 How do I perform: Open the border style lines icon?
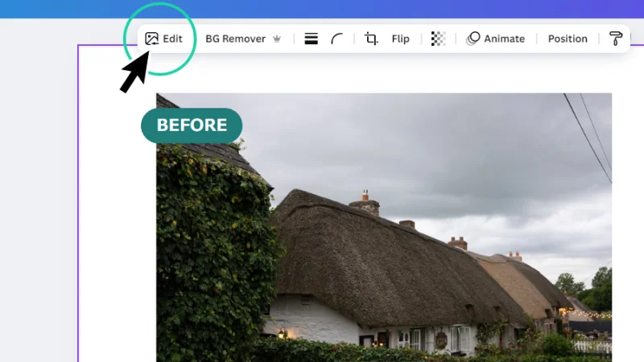click(x=312, y=39)
